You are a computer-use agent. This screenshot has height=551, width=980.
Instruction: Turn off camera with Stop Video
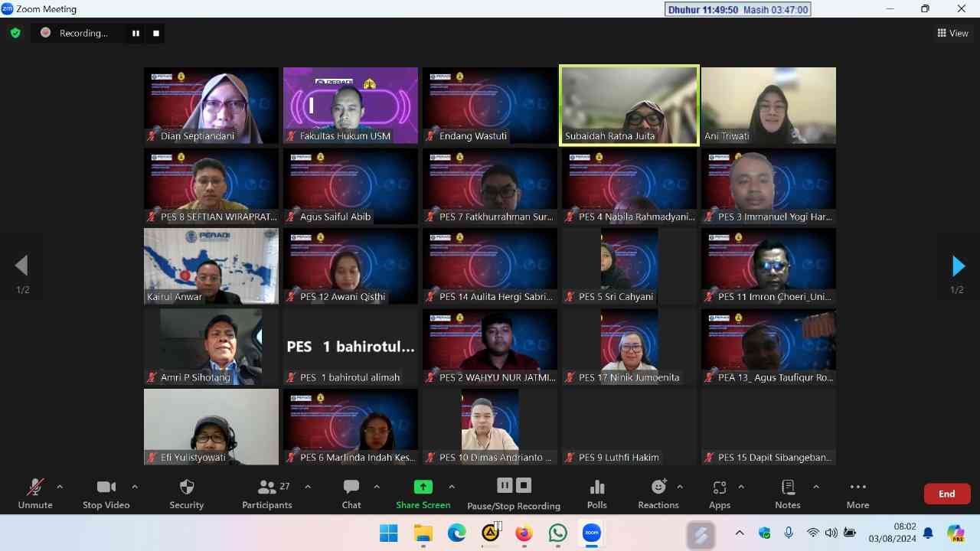106,494
